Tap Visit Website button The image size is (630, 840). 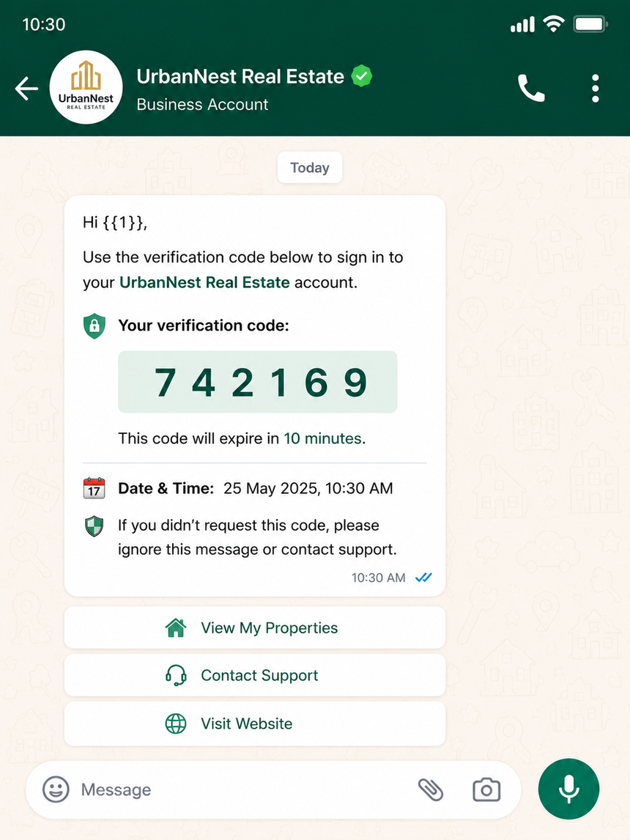point(255,723)
